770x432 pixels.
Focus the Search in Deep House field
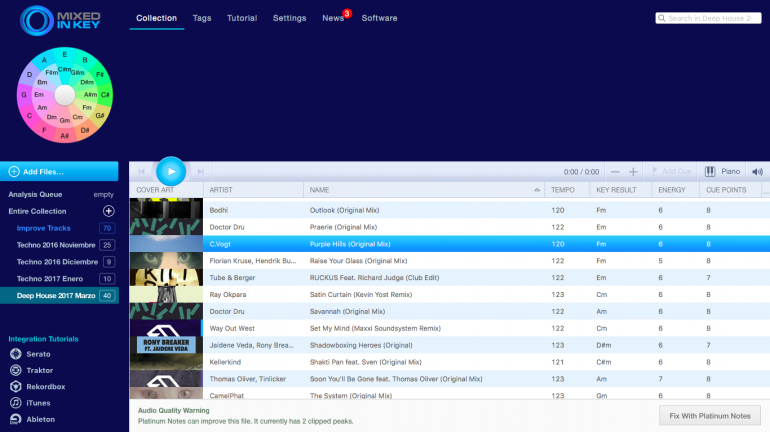pyautogui.click(x=708, y=18)
